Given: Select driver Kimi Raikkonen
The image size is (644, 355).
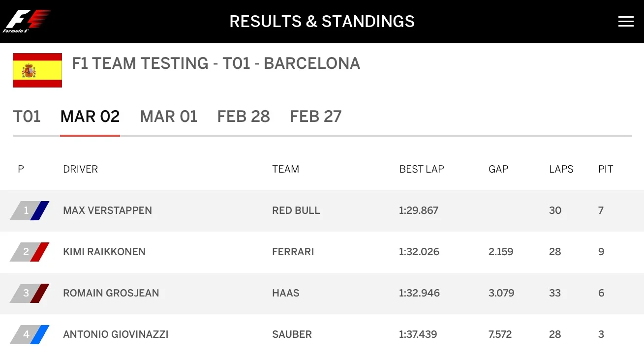Looking at the screenshot, I should click(x=104, y=252).
